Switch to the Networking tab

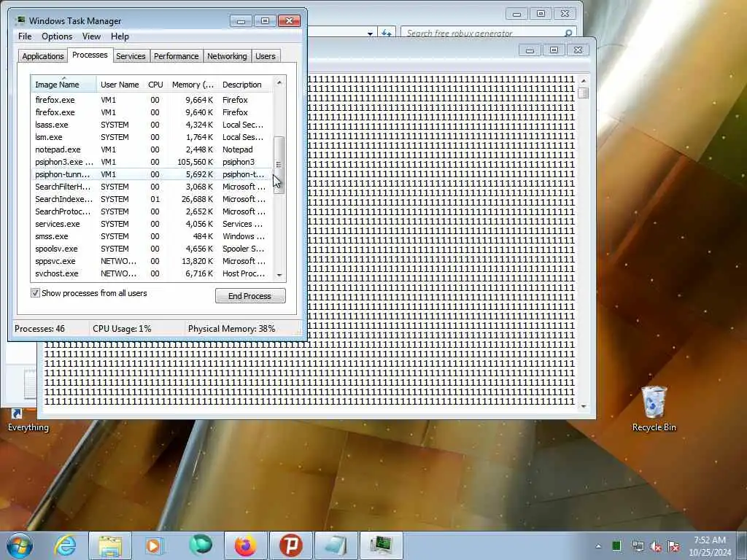227,56
